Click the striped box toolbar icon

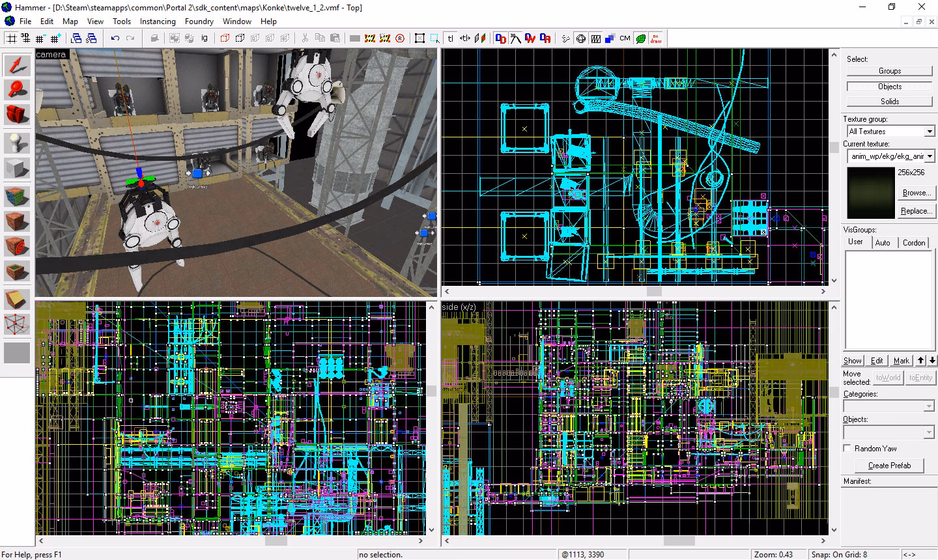[595, 38]
